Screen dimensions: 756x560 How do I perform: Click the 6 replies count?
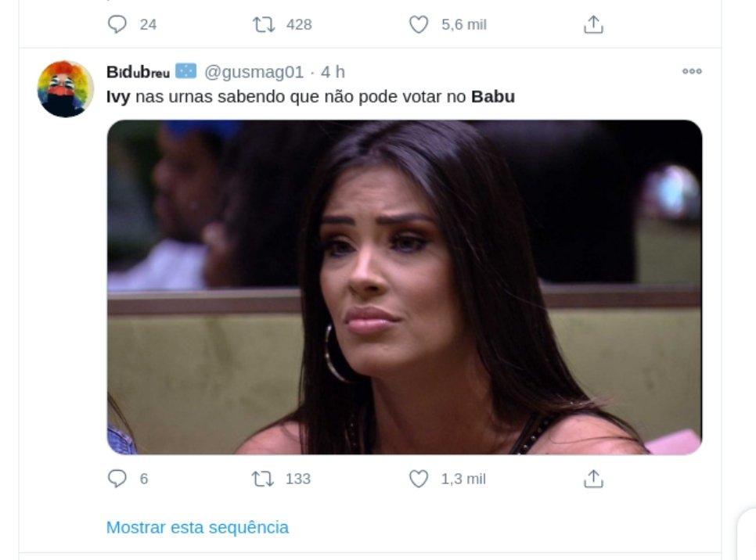(x=144, y=479)
